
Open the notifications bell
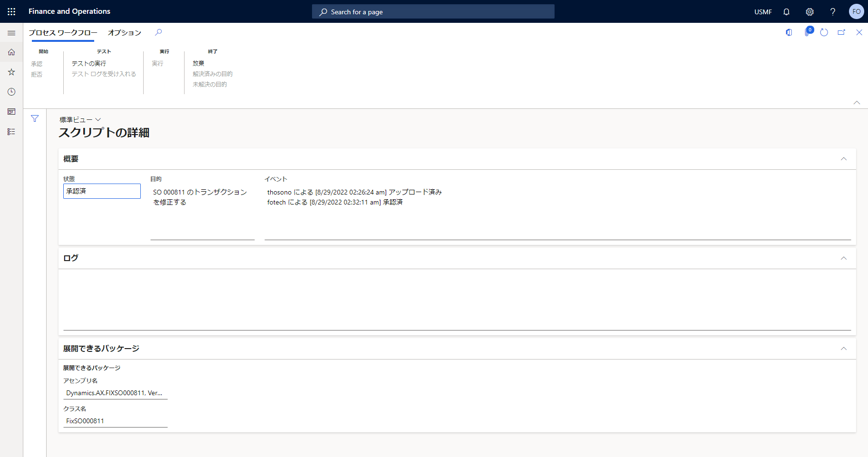(787, 12)
